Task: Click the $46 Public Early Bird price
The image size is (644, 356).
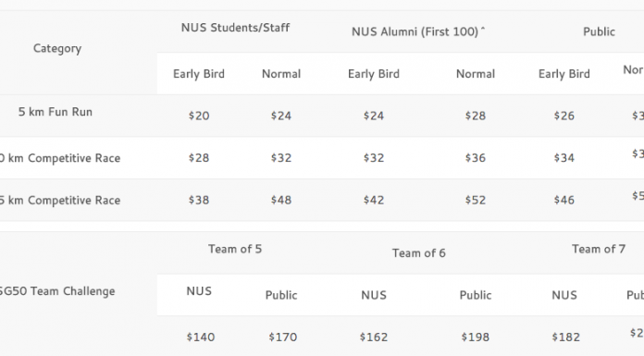Action: [563, 200]
